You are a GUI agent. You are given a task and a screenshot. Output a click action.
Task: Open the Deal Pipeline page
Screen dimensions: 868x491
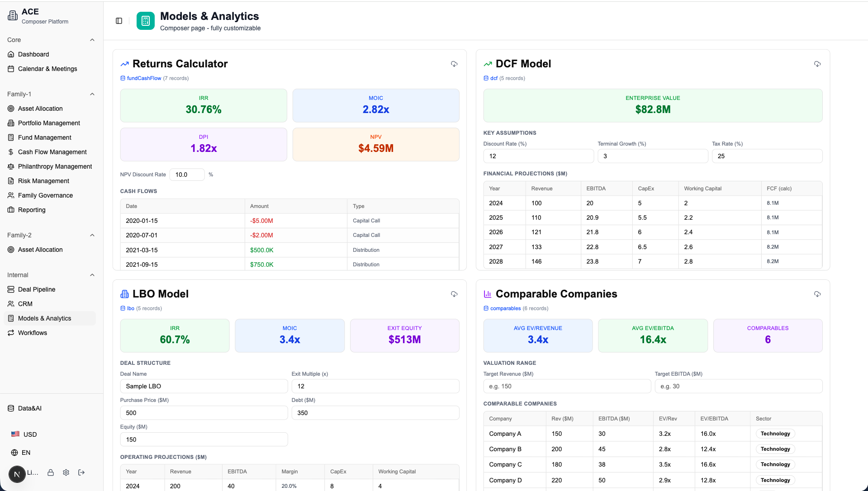[x=37, y=289]
